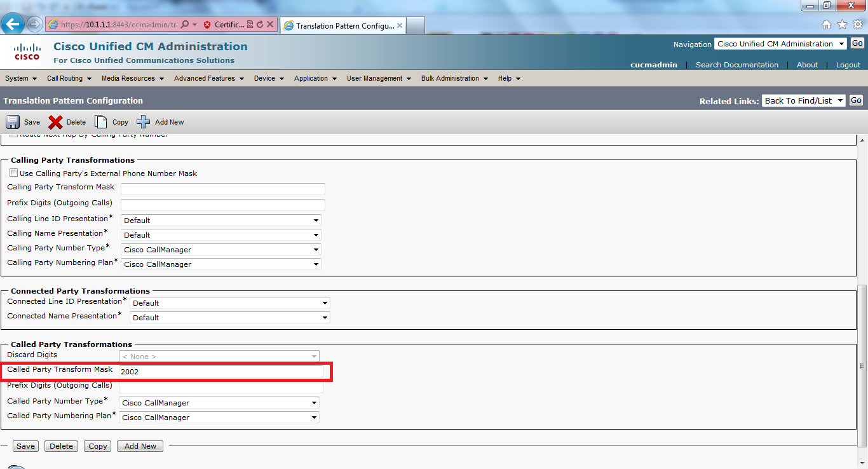The width and height of the screenshot is (868, 469).
Task: Click Go next to Related Links
Action: pos(857,100)
